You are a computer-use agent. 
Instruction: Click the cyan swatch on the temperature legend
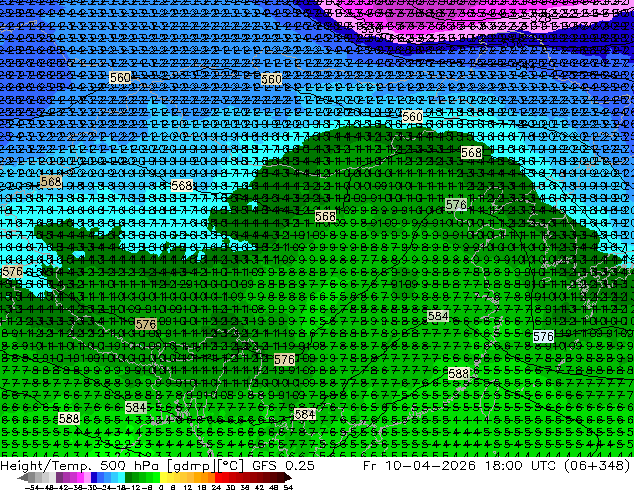[x=121, y=477]
